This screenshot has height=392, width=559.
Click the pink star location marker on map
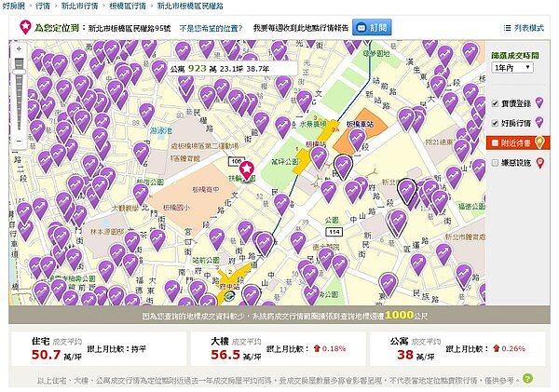click(246, 170)
